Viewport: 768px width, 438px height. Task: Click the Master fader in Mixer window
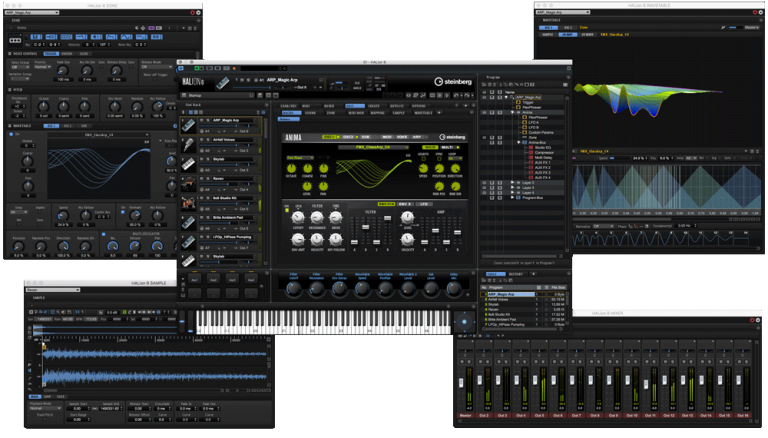tap(461, 383)
